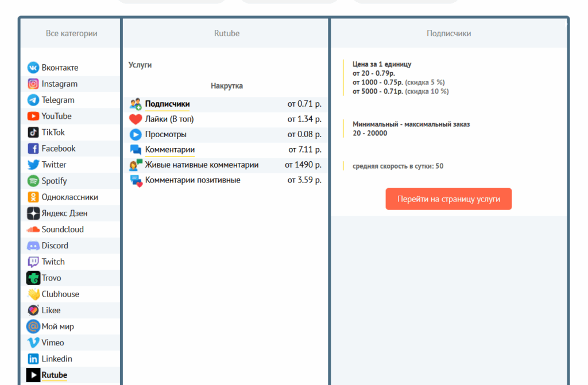The image size is (588, 385).
Task: Click the Вконтакте icon in categories
Action: pos(33,68)
